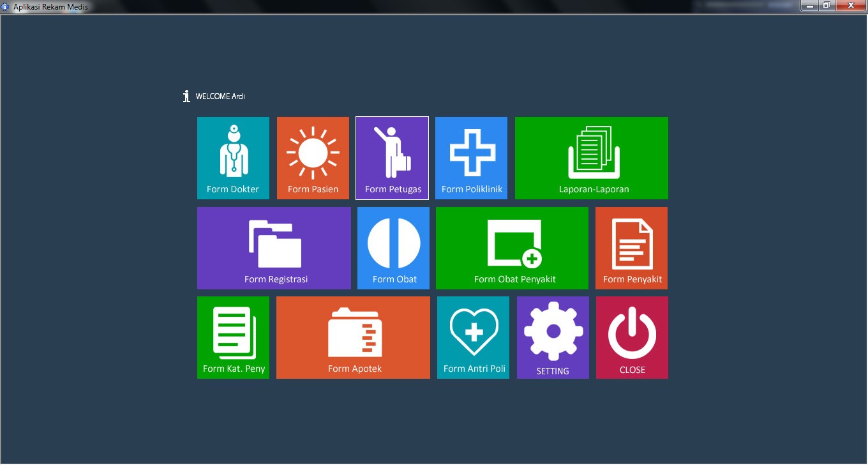Open the SETTING gear tile
The width and height of the screenshot is (868, 465).
(x=553, y=337)
